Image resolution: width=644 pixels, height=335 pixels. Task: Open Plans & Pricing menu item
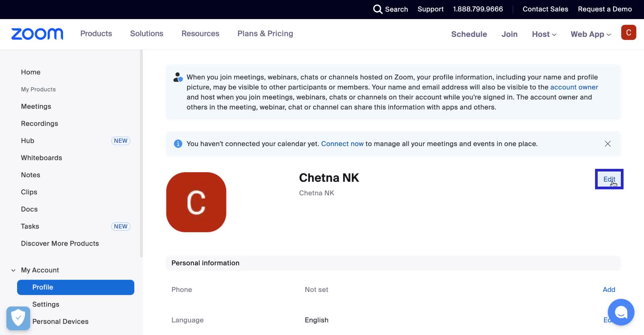265,33
